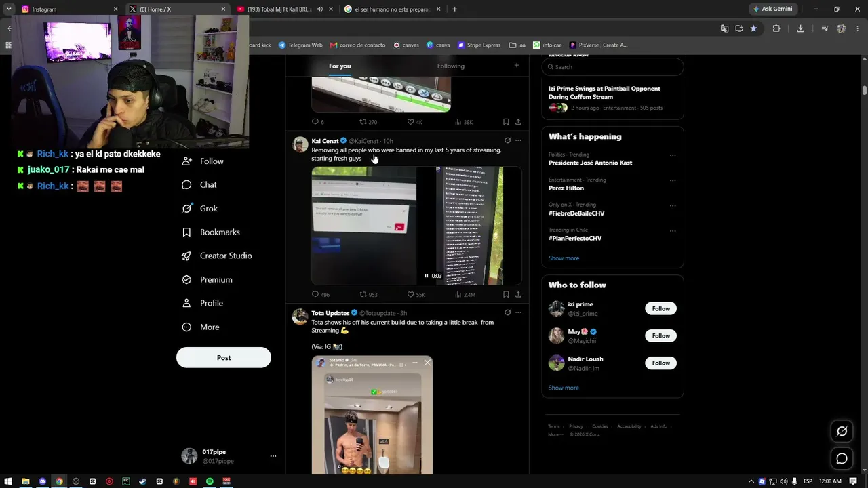Show more under What's happening

564,258
